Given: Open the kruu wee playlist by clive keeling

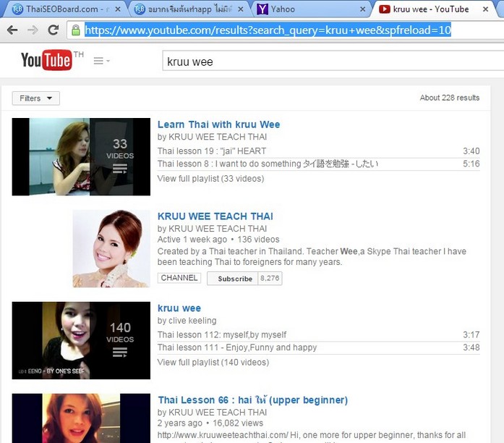Looking at the screenshot, I should tap(179, 308).
